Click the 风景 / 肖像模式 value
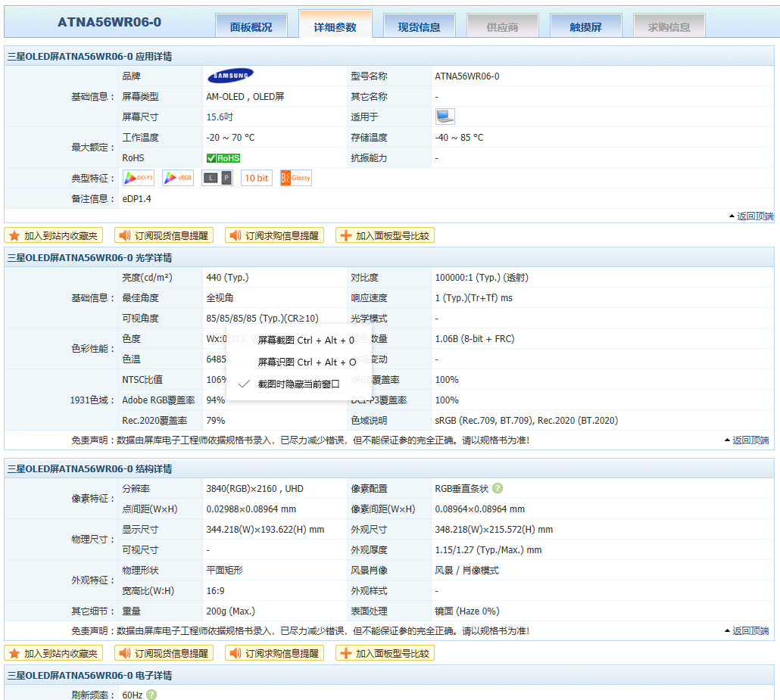 point(466,571)
